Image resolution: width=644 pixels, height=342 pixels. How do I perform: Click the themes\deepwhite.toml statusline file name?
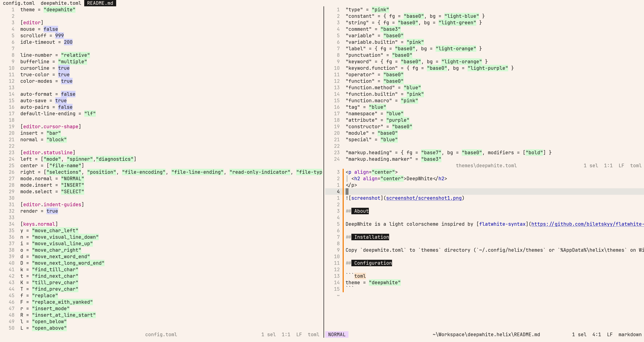tap(486, 165)
